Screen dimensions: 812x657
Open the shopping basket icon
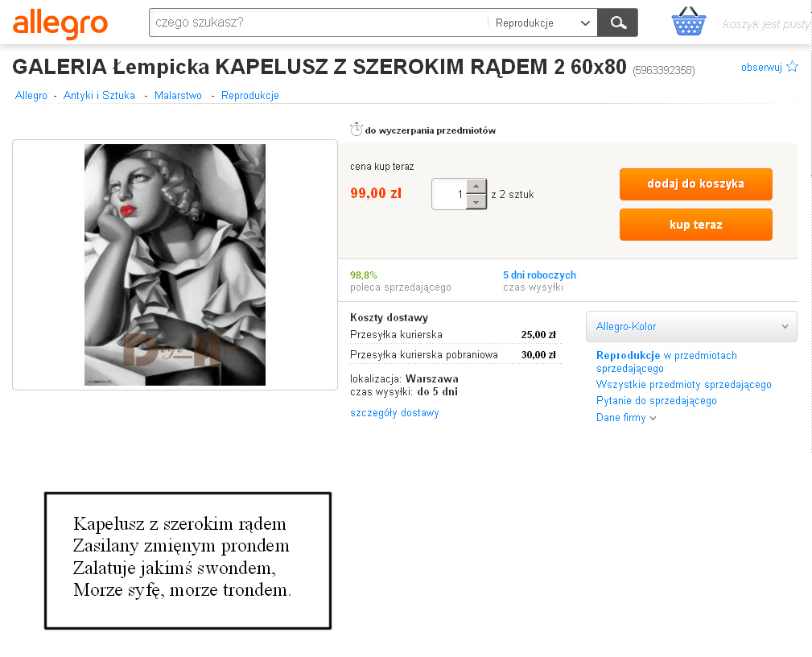(688, 22)
